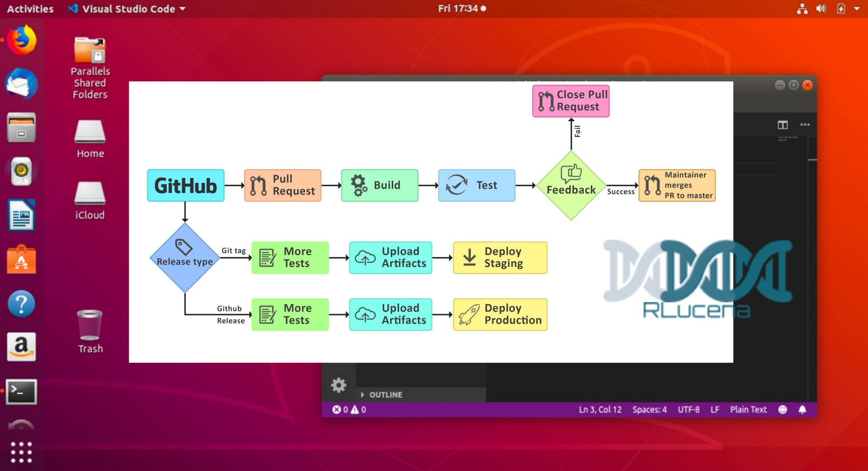
Task: Click the Deploy Staging box
Action: point(500,258)
